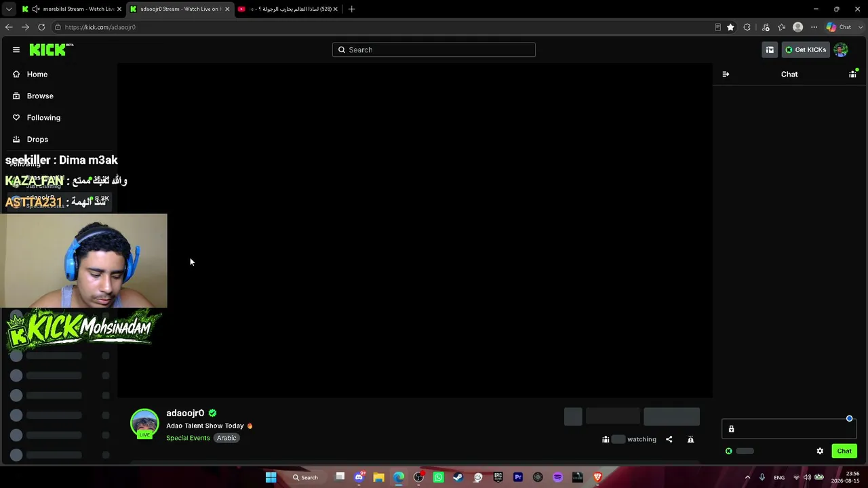Switch to the YouTube tab with Arabic title
The width and height of the screenshot is (868, 488).
coord(288,9)
